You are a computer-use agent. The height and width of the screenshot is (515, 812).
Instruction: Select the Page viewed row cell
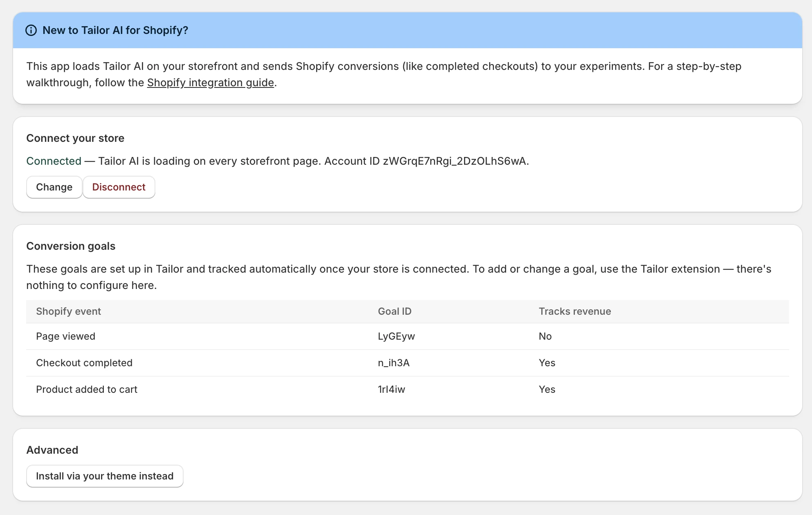coord(65,336)
